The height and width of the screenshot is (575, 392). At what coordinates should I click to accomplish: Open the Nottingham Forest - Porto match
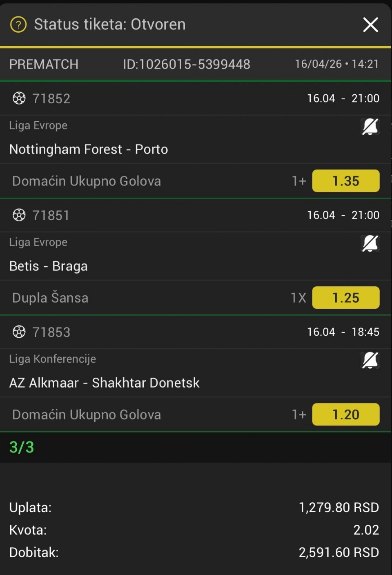pyautogui.click(x=89, y=149)
